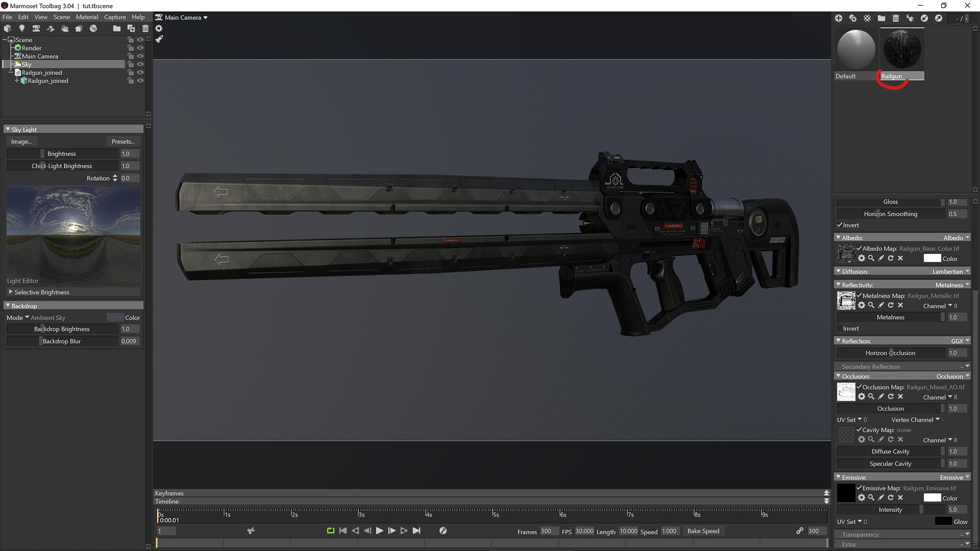Open the Capture menu
The height and width of the screenshot is (551, 980).
point(114,17)
